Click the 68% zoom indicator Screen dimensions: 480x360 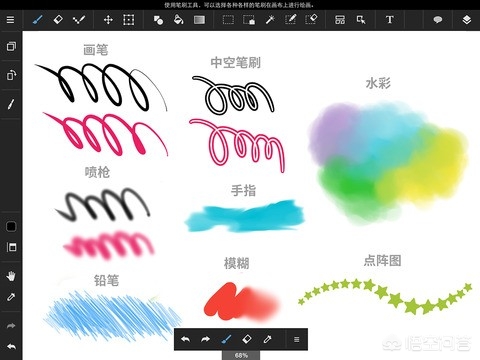click(x=241, y=355)
